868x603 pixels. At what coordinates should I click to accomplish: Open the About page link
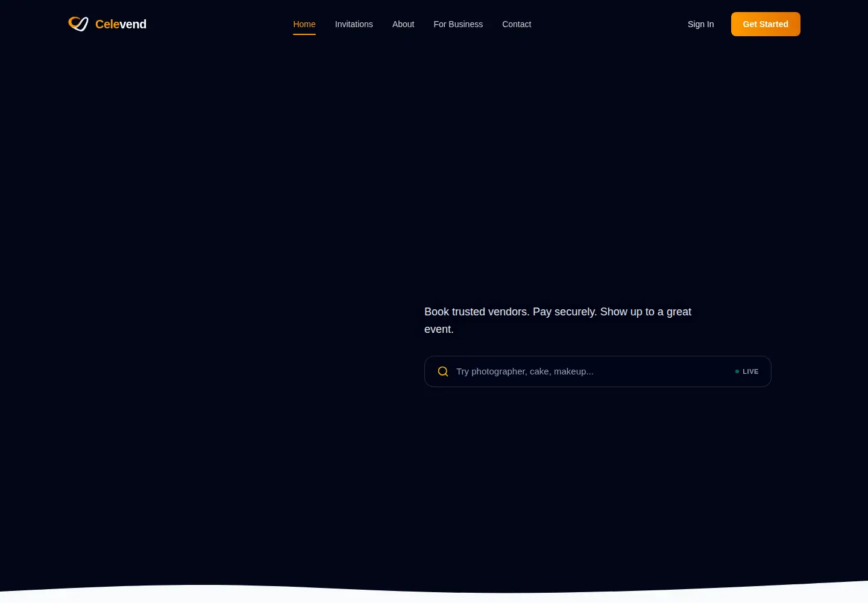[x=403, y=24]
